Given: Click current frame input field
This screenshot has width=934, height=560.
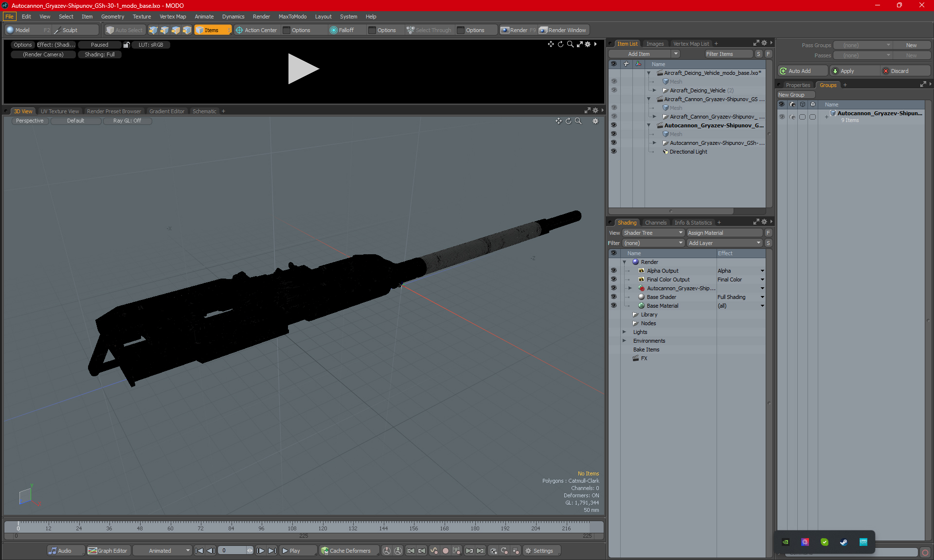Looking at the screenshot, I should pyautogui.click(x=233, y=551).
